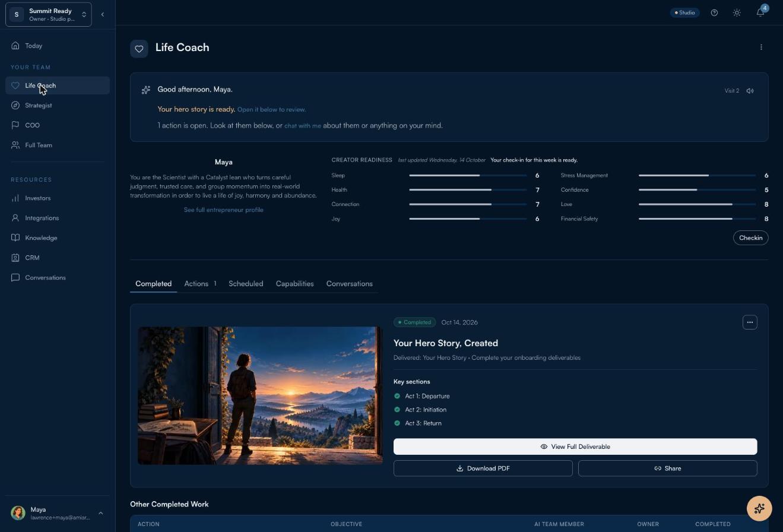The height and width of the screenshot is (532, 783).
Task: Open the page options kebab menu
Action: coord(761,47)
